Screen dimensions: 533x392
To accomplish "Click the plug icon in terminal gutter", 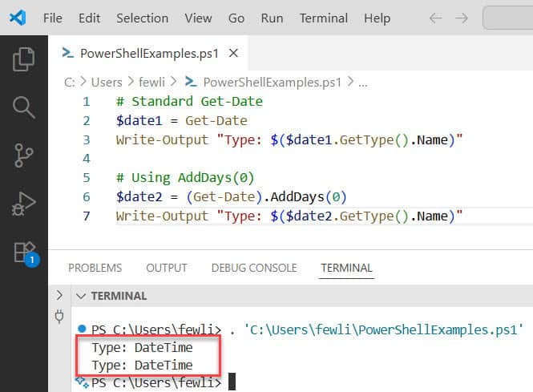I will (59, 317).
